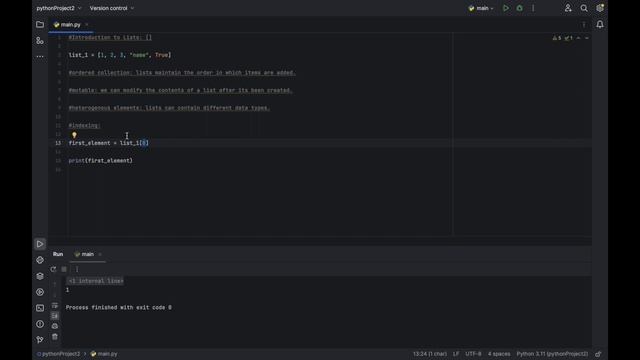Rerun 'main' in Run panel
This screenshot has width=640, height=360.
[53, 269]
